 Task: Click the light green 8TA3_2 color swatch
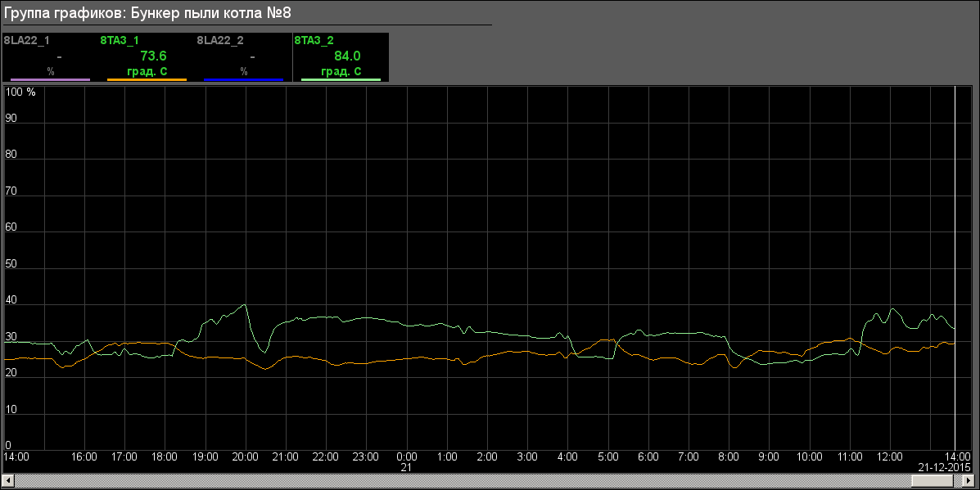pyautogui.click(x=341, y=80)
